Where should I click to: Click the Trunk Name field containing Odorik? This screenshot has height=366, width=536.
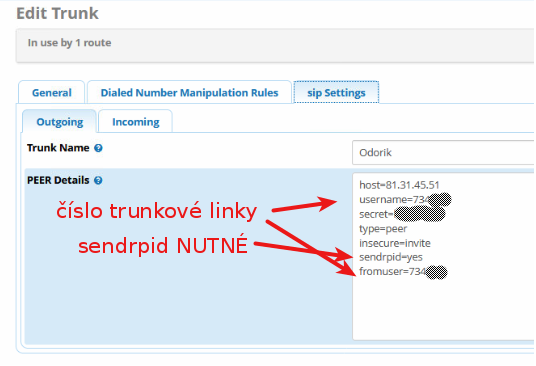coord(443,152)
